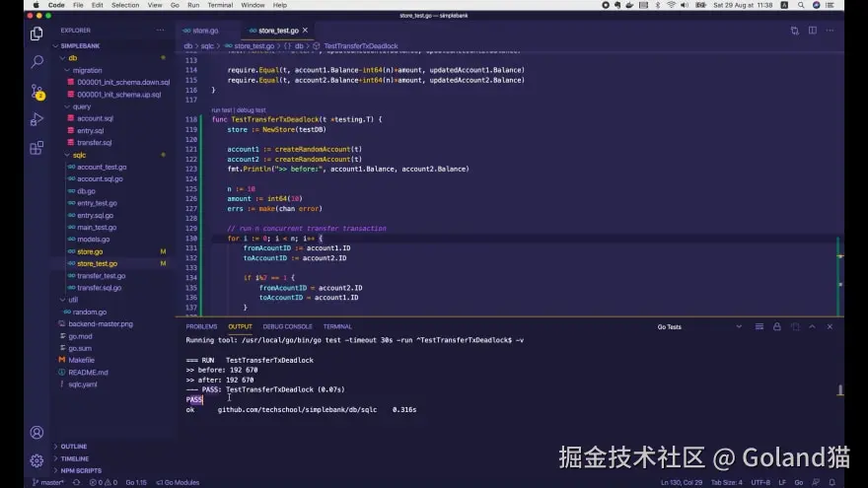The image size is (868, 488).
Task: Select Go Tests output channel dropdown
Action: 699,327
